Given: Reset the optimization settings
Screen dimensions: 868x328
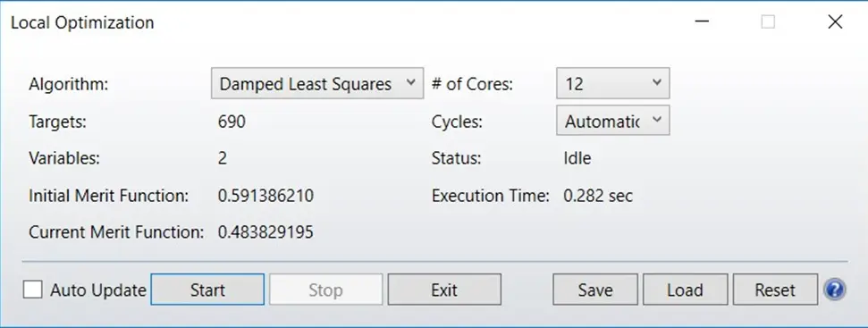Looking at the screenshot, I should click(775, 290).
